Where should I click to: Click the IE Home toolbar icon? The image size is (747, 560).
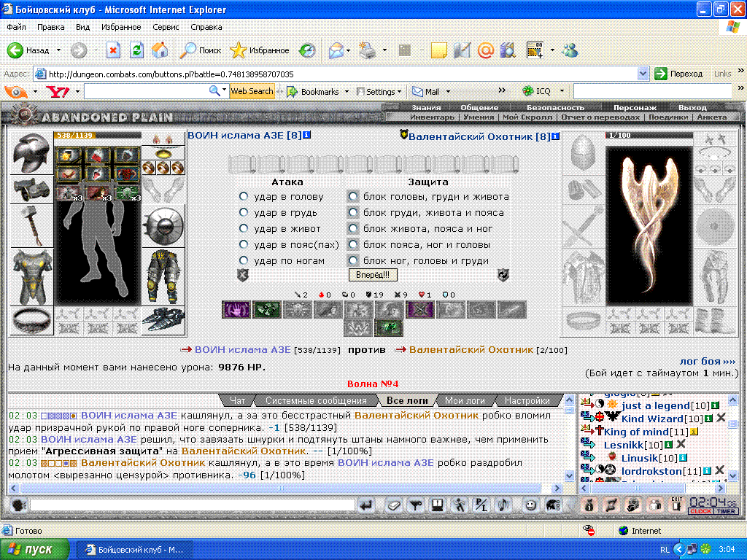coord(160,50)
